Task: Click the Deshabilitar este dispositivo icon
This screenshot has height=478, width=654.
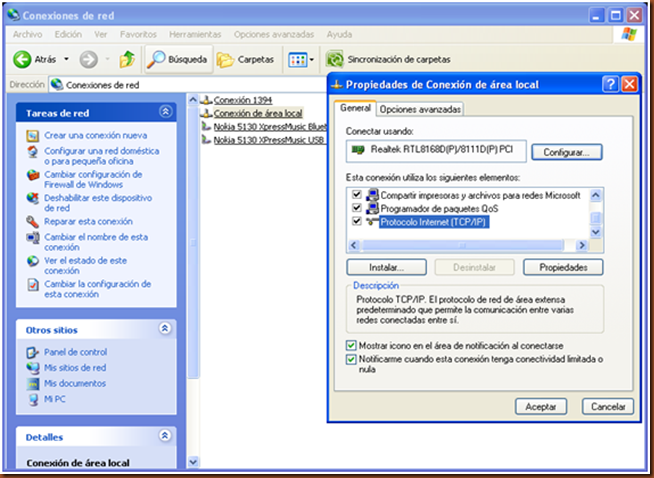Action: (33, 198)
